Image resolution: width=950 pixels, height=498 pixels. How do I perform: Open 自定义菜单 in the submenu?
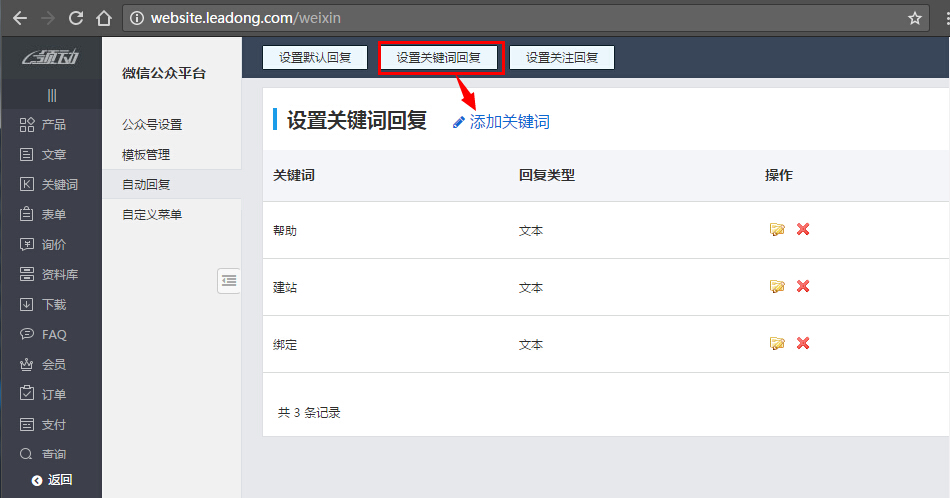[x=152, y=215]
